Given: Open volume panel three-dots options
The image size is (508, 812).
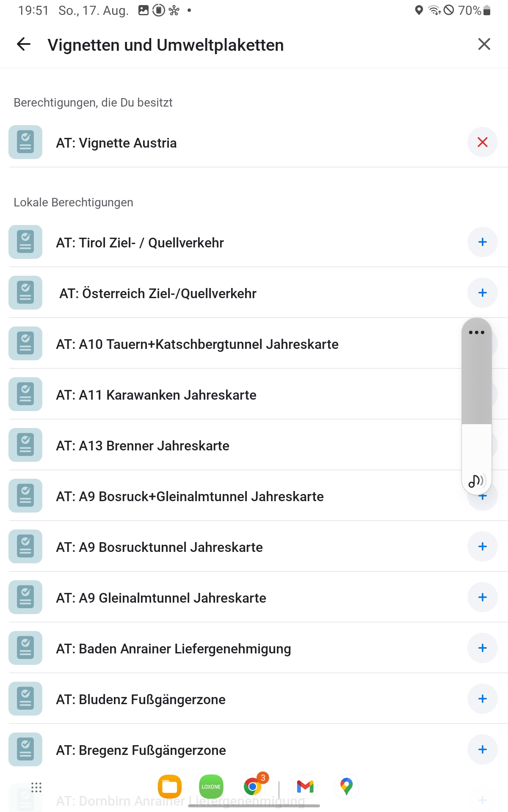Looking at the screenshot, I should click(476, 332).
